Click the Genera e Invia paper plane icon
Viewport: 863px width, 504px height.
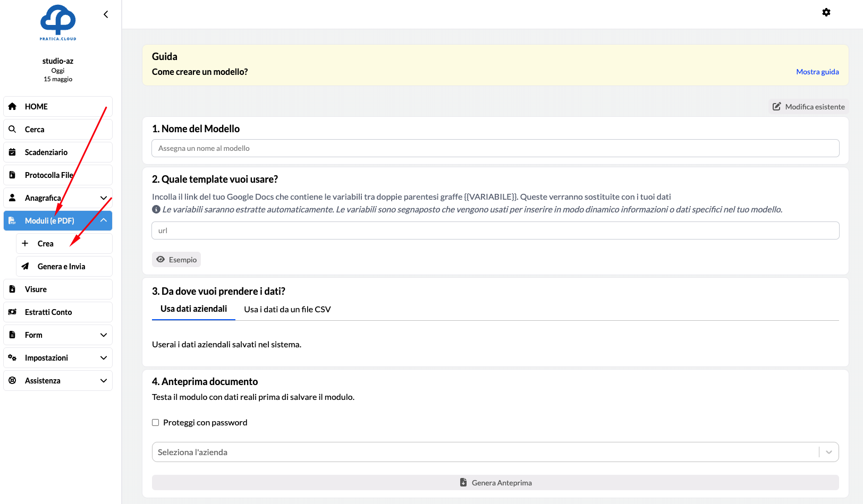25,266
